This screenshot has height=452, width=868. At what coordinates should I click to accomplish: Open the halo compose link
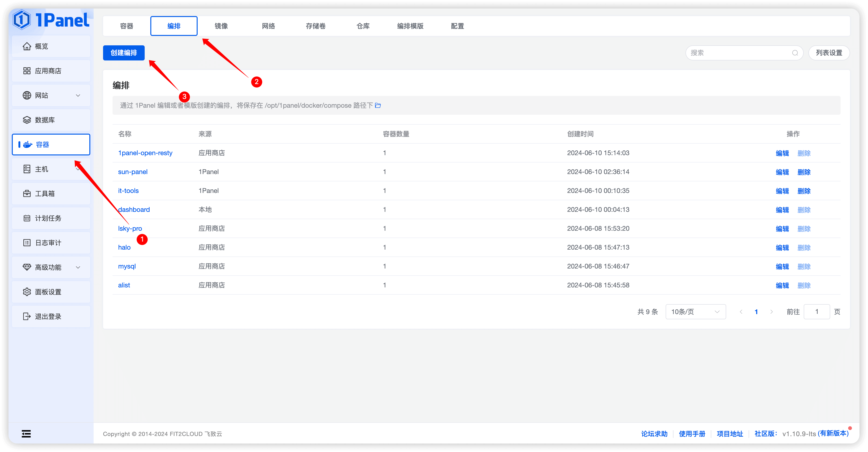[x=124, y=247]
